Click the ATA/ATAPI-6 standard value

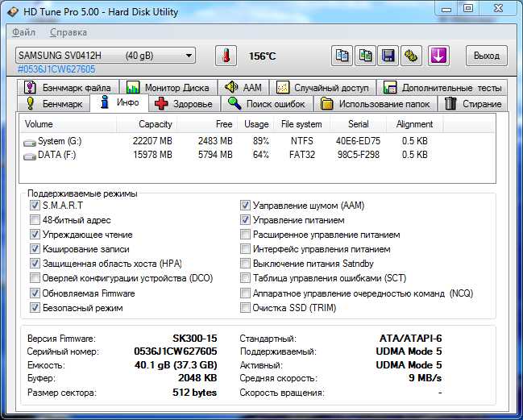tap(411, 339)
